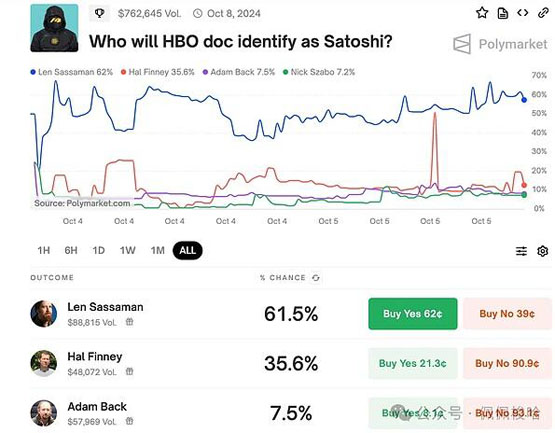Screen dimensions: 555x433
Task: Click Buy Yes 21.3¢ for Hal Finney
Action: [x=413, y=363]
